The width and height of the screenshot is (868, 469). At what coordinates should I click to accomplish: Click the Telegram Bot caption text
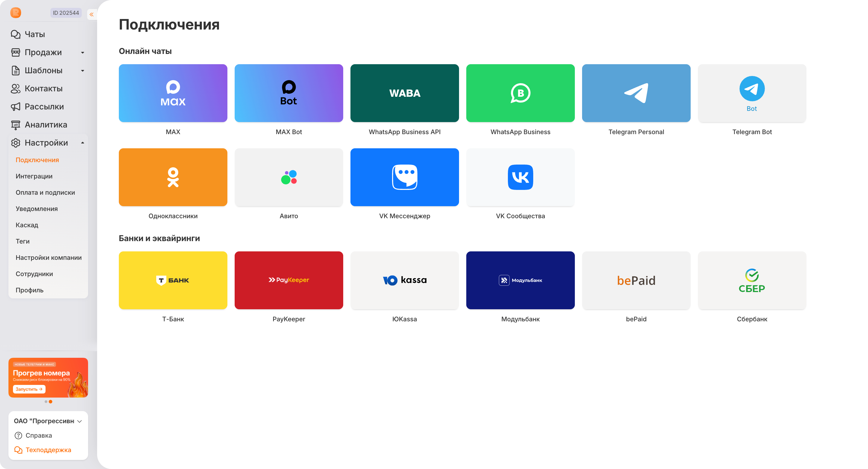coord(752,132)
